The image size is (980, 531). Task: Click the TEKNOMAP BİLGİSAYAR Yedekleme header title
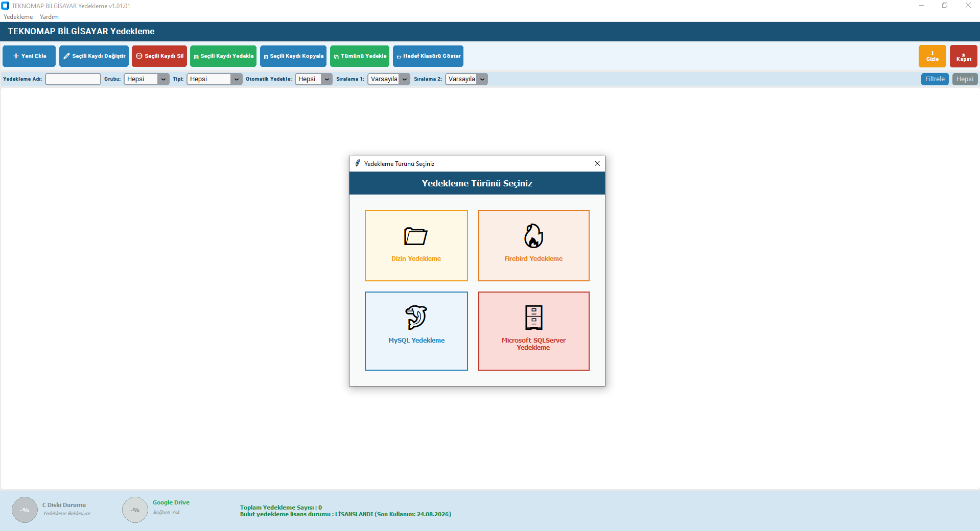81,31
